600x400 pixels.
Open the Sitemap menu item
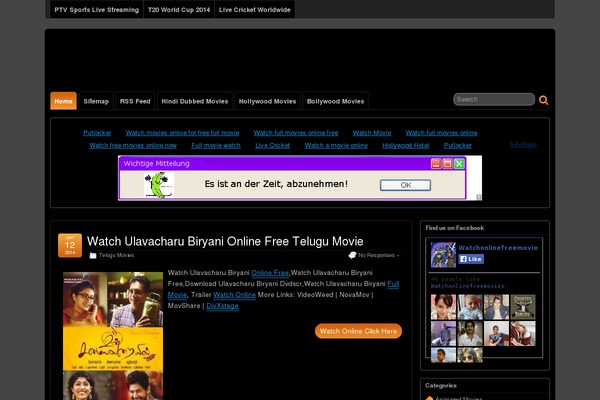(96, 101)
